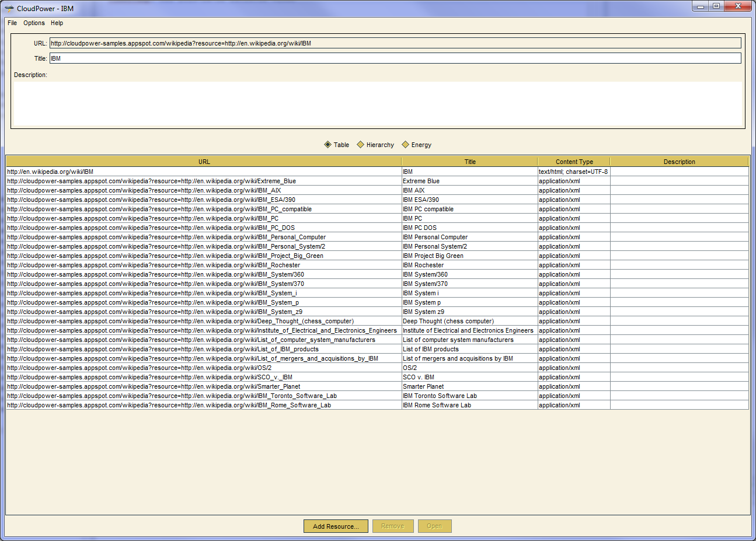756x541 pixels.
Task: Click the 'IBM Personal Computer' title cell
Action: point(469,237)
